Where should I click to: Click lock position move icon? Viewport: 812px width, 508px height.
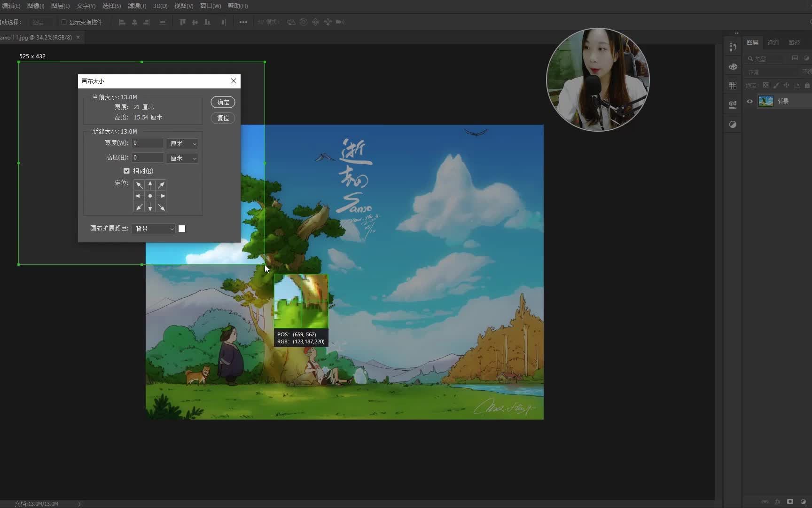(x=786, y=86)
